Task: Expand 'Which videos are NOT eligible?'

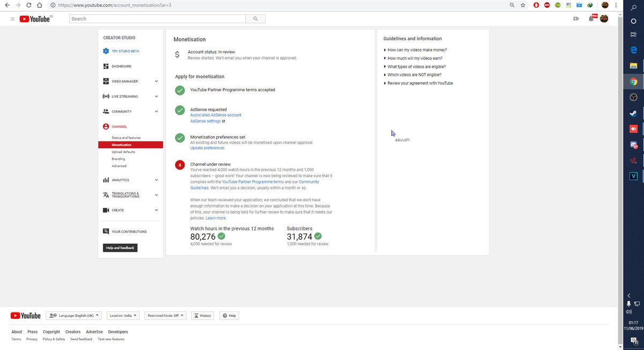Action: (413, 75)
